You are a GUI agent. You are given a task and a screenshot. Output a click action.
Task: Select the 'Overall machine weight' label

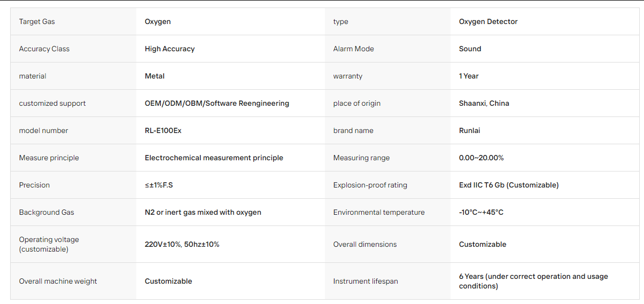[x=58, y=282]
